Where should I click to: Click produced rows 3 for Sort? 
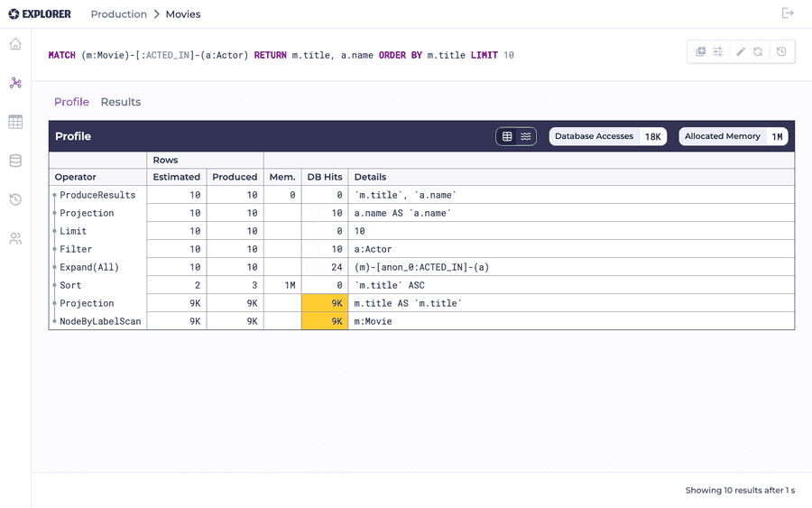tap(235, 285)
